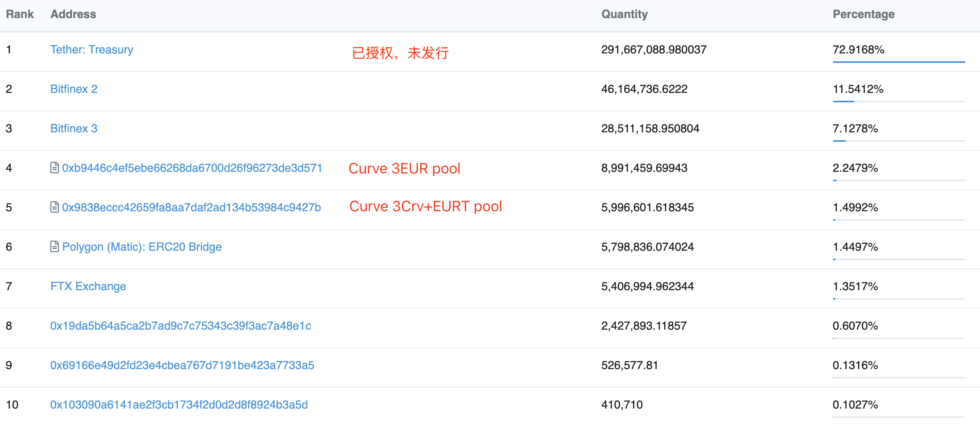
Task: Click rank number 7 beside FTX Exchange
Action: 9,286
